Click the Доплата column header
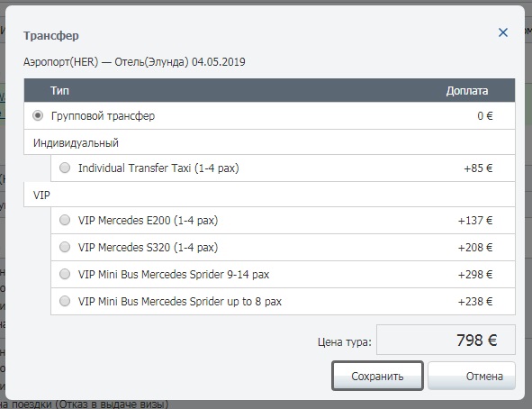 tap(467, 91)
